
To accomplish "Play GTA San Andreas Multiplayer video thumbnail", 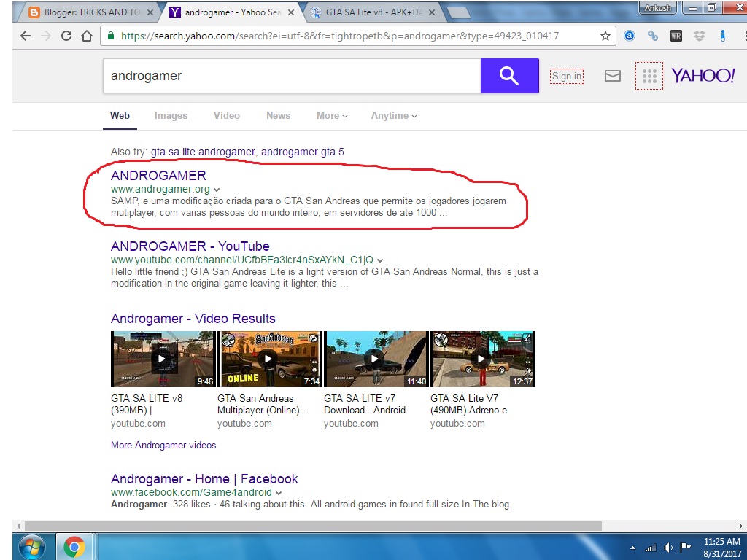I will [x=269, y=359].
